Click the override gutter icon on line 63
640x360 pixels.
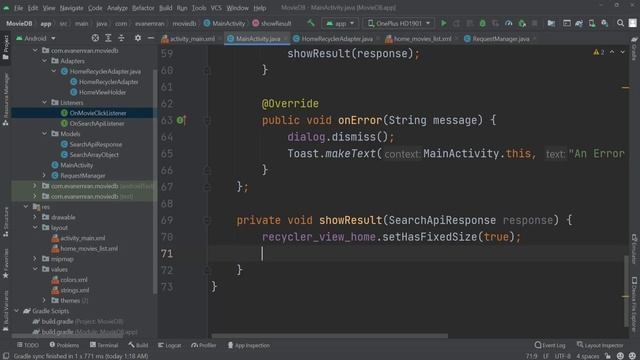pos(181,120)
